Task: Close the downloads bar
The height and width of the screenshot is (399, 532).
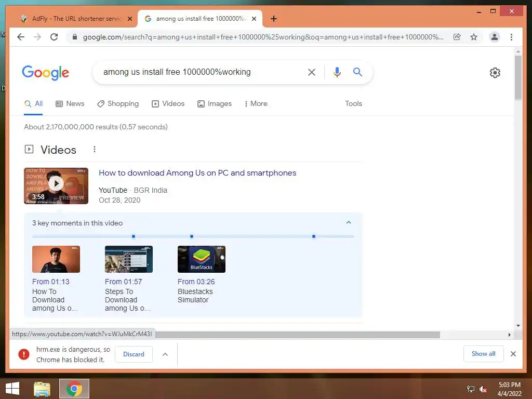Action: pos(513,354)
